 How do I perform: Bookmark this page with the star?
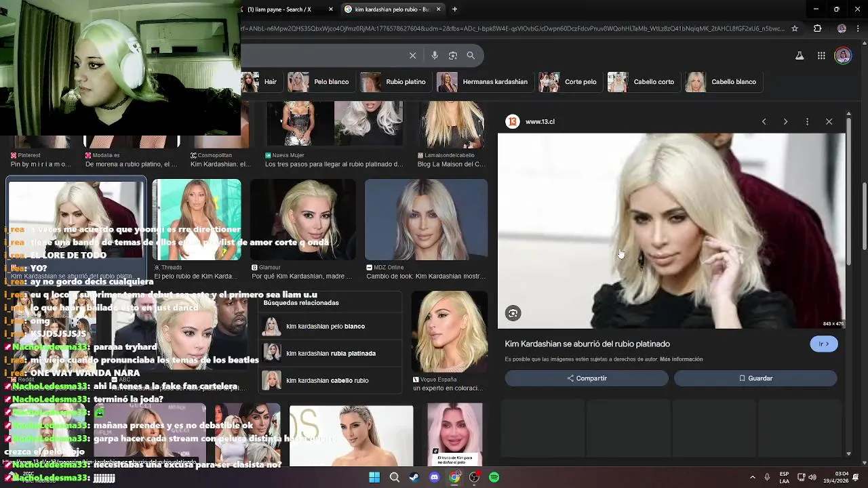coord(795,28)
